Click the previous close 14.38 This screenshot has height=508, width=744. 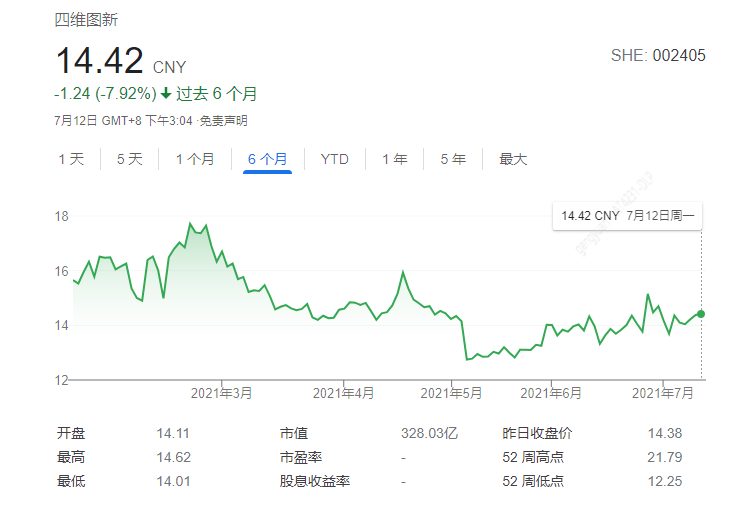[665, 433]
